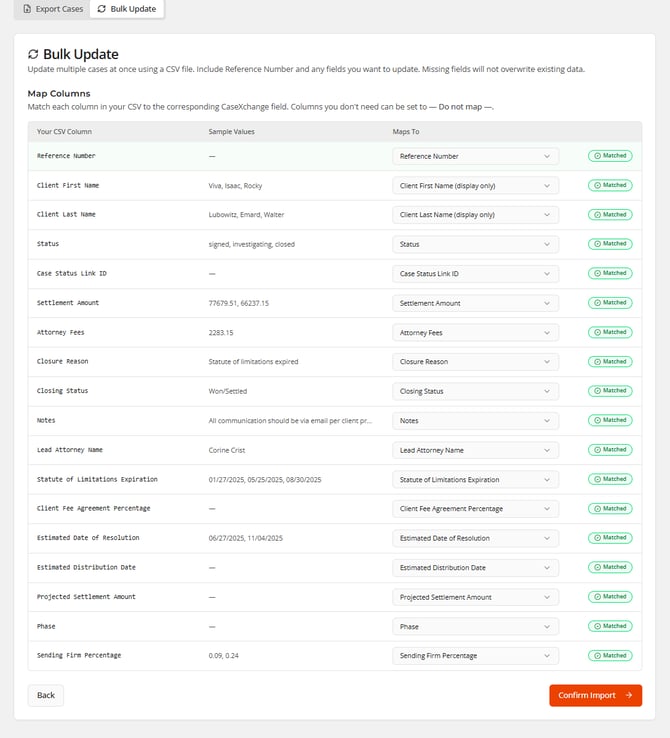This screenshot has width=670, height=738.
Task: Click the Matched badge for Sending Firm Percentage
Action: tap(609, 656)
